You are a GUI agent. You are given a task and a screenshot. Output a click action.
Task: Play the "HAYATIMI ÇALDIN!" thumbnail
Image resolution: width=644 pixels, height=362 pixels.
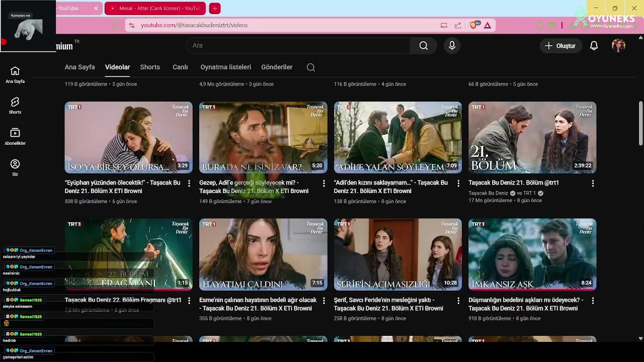click(263, 254)
